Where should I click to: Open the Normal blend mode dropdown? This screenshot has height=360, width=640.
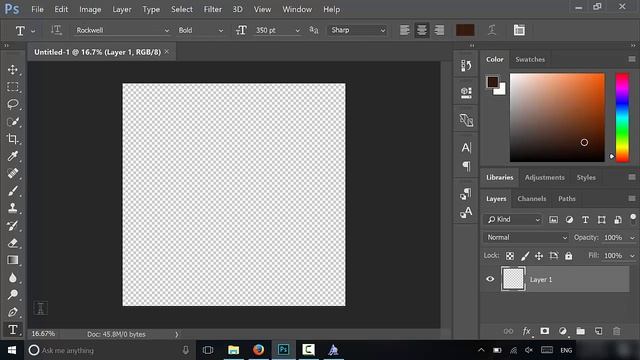(526, 237)
